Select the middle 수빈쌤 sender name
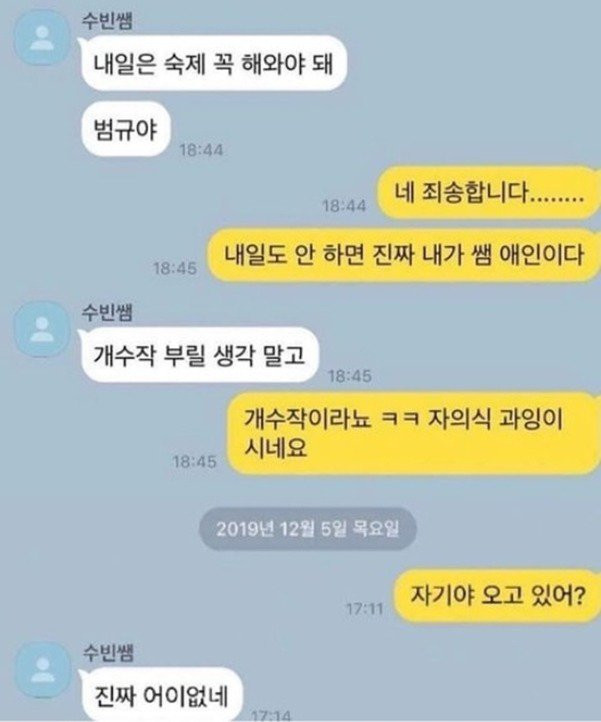 tap(107, 312)
